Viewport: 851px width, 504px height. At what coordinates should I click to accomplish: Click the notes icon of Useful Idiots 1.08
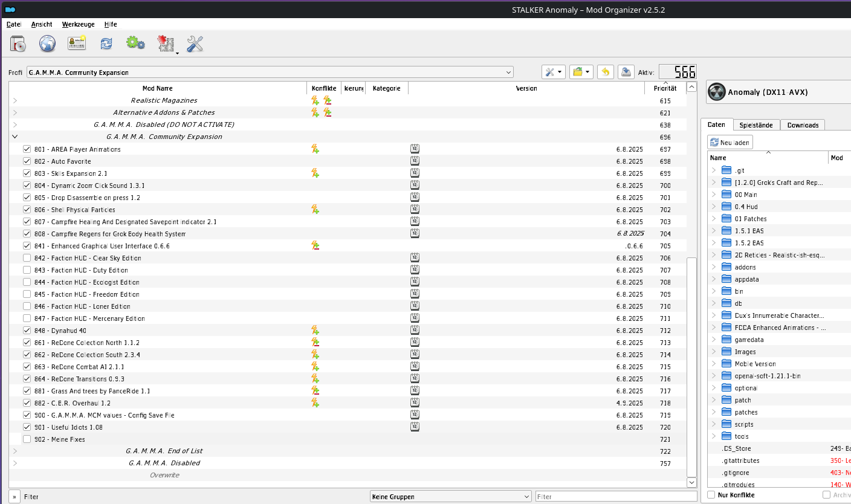pyautogui.click(x=415, y=427)
